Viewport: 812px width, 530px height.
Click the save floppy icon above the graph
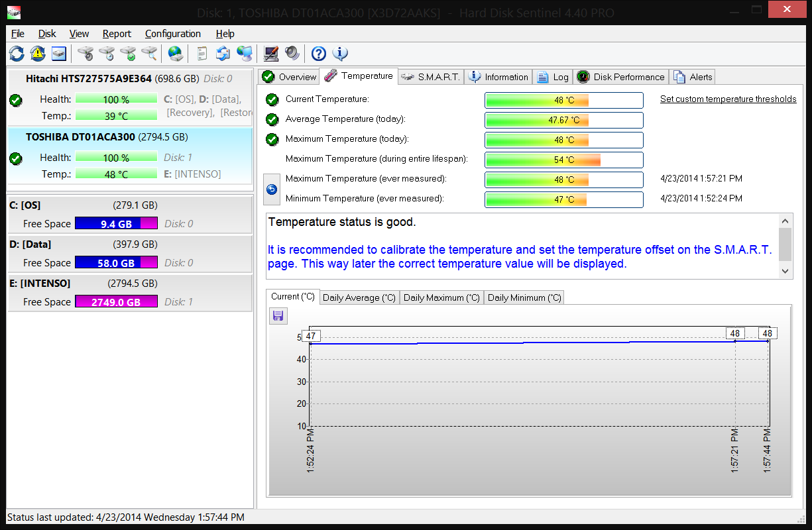278,316
